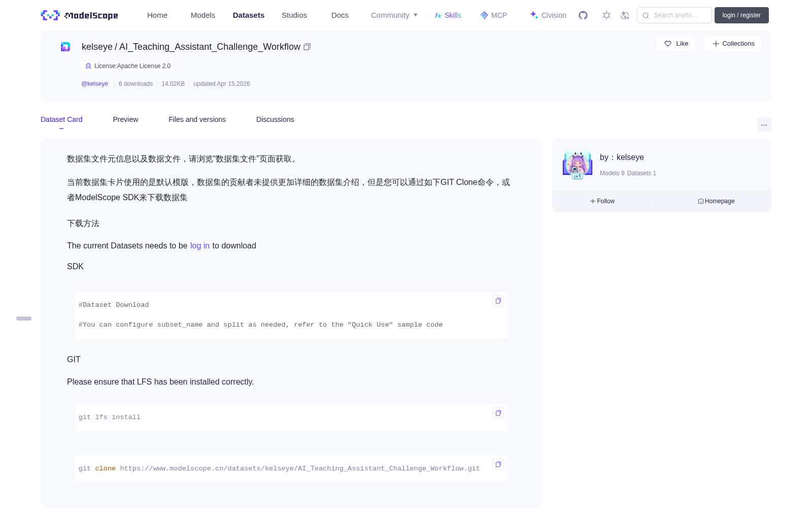Open the Docs page
This screenshot has width=812, height=508.
[x=340, y=15]
